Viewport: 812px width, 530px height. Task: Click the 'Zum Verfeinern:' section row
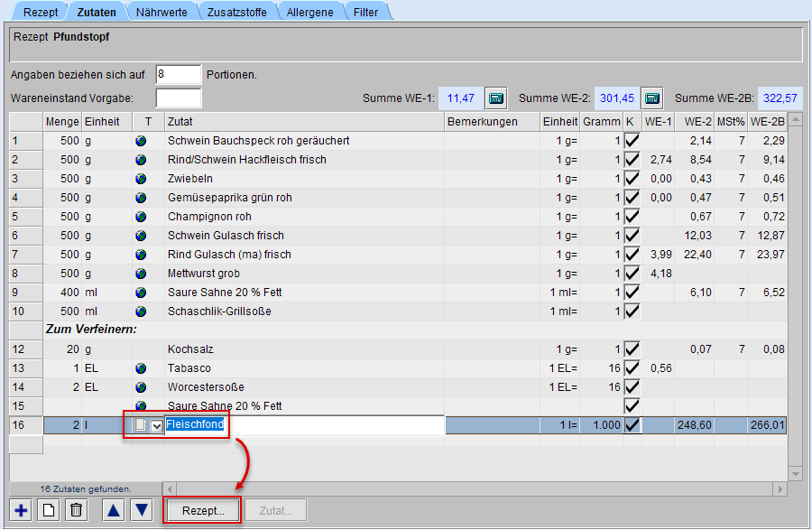(x=415, y=330)
